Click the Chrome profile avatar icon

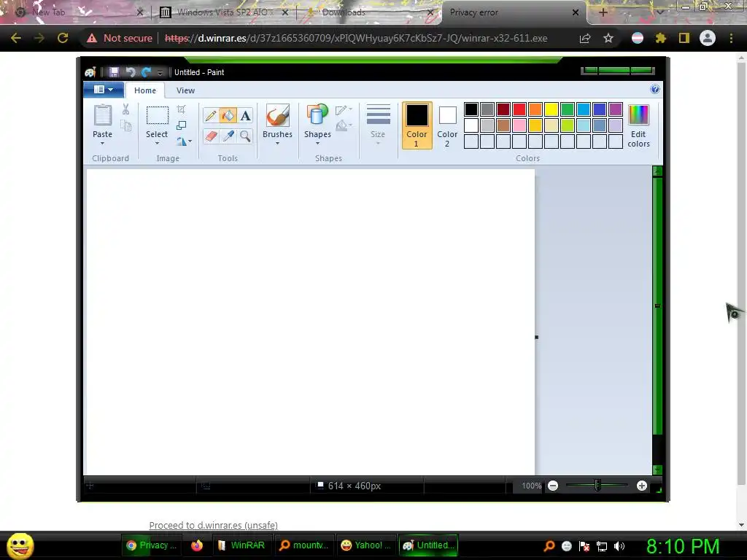(x=708, y=38)
